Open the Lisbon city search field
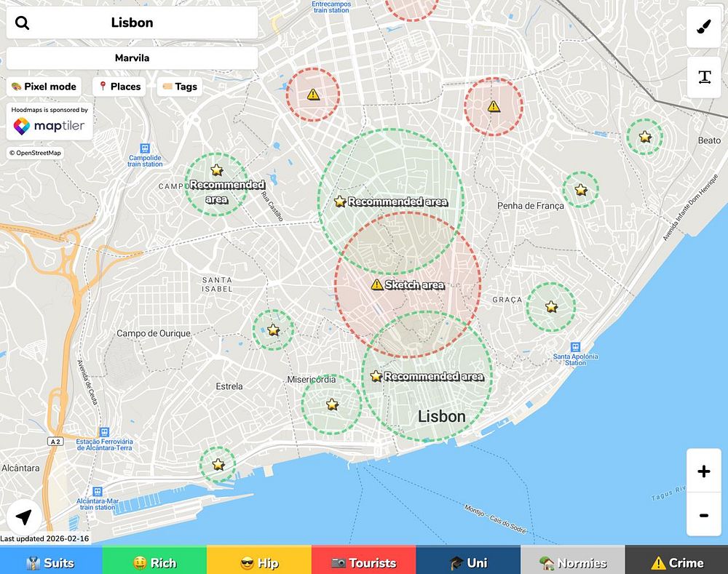The width and height of the screenshot is (728, 574). [132, 23]
